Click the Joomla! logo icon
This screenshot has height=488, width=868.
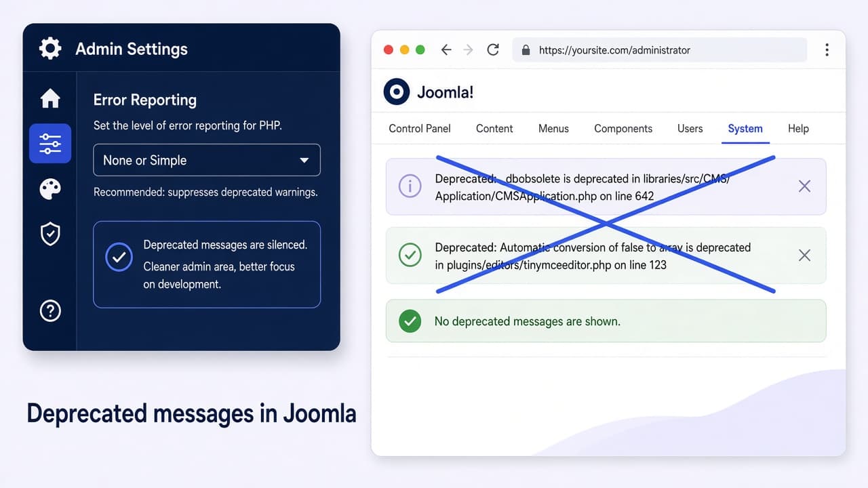(397, 92)
